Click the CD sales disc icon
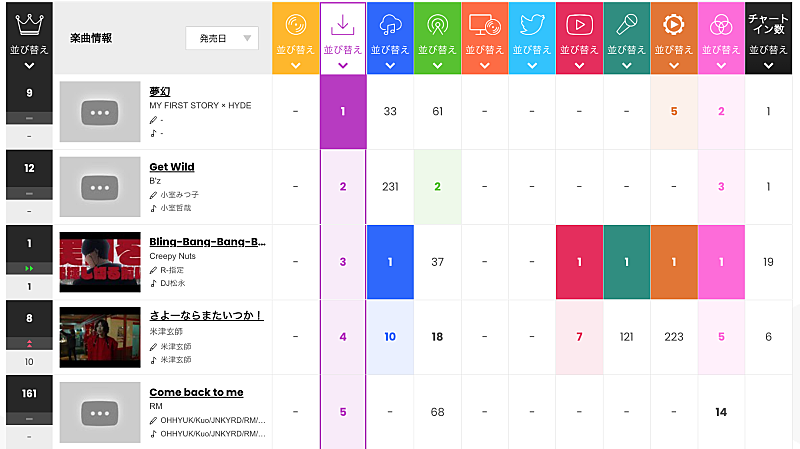This screenshot has height=449, width=800. 295,24
